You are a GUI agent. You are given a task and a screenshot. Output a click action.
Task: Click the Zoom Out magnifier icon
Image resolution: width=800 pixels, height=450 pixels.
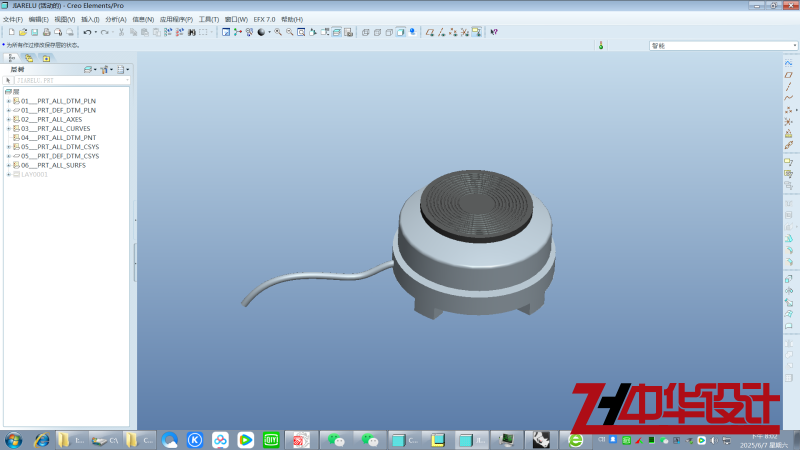[x=290, y=32]
